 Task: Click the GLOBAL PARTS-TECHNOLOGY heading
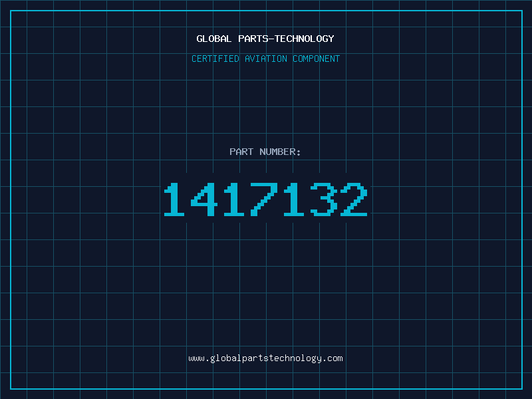(x=265, y=39)
